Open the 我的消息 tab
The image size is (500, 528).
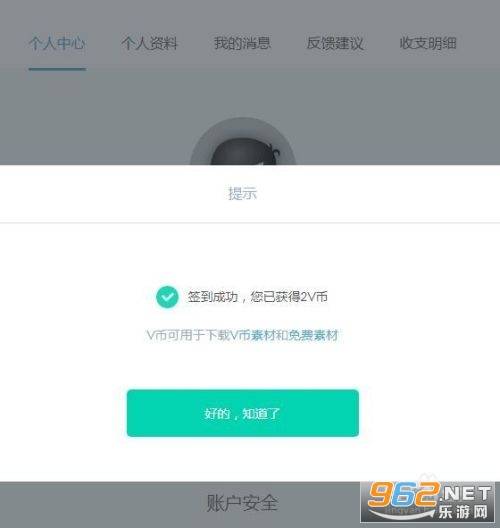point(242,43)
